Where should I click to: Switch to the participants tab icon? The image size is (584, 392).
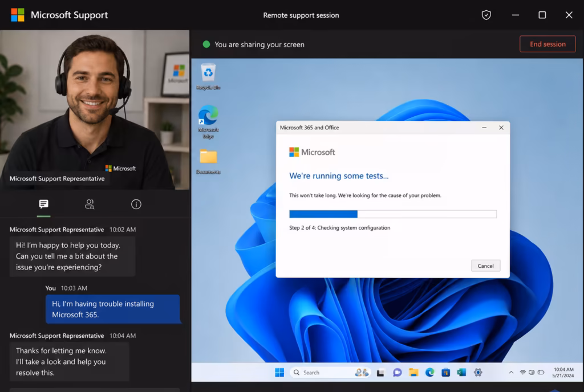coord(90,204)
